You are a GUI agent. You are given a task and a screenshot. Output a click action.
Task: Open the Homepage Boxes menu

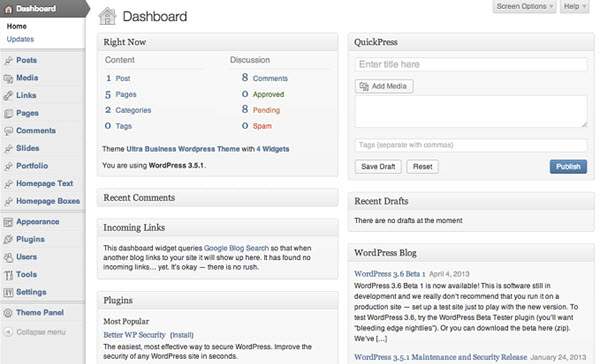tap(48, 201)
